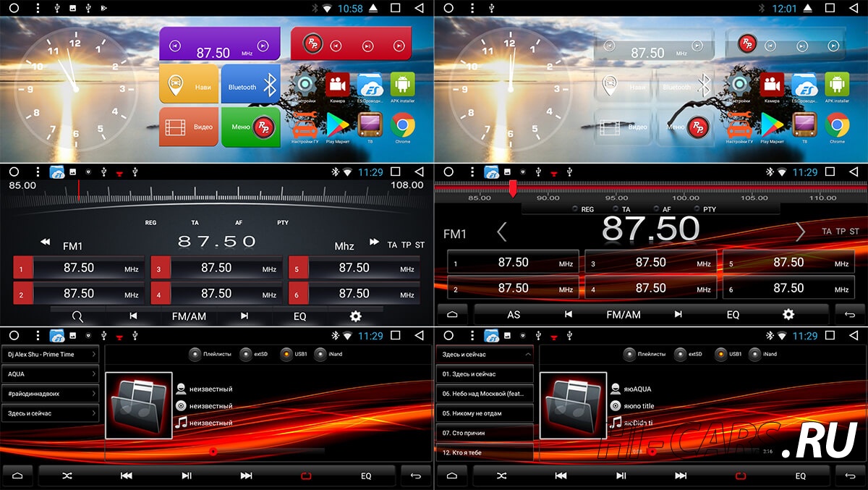Open settings gear in the red radio screen
The width and height of the screenshot is (868, 490).
click(788, 315)
